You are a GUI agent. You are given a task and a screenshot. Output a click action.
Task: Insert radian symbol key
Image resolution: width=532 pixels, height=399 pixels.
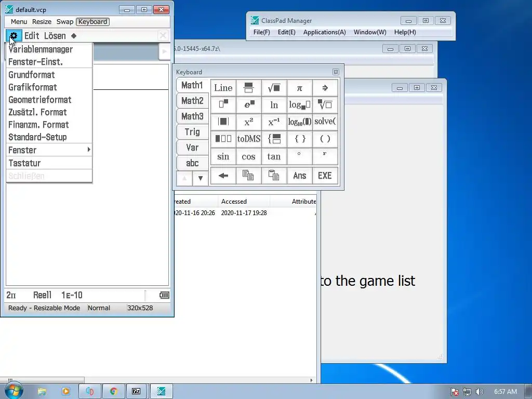pos(325,156)
